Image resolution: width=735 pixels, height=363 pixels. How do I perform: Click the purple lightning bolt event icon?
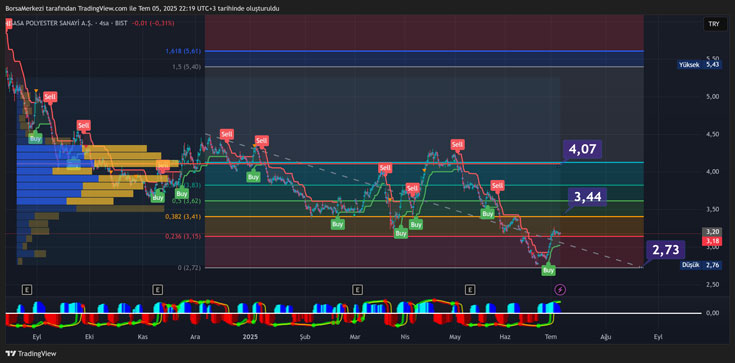pos(560,290)
